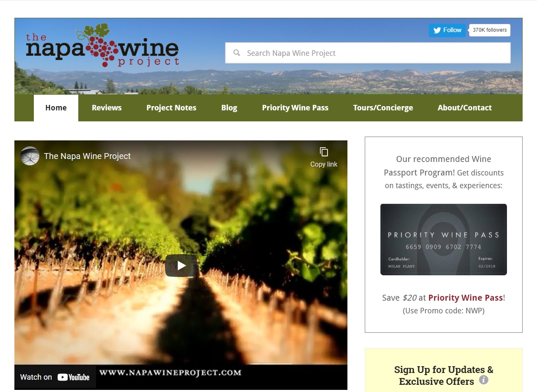537x392 pixels.
Task: Open the Reviews menu item
Action: pos(107,108)
